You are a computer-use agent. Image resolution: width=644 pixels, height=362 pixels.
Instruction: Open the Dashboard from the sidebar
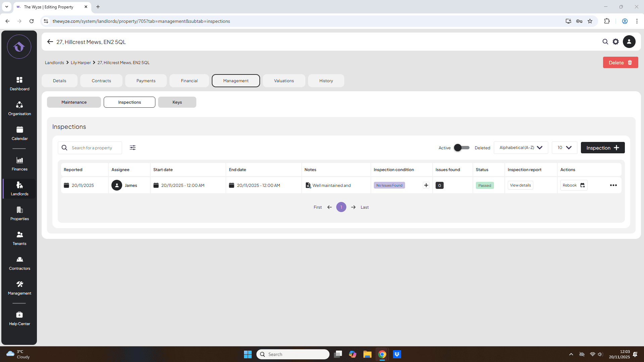(19, 84)
